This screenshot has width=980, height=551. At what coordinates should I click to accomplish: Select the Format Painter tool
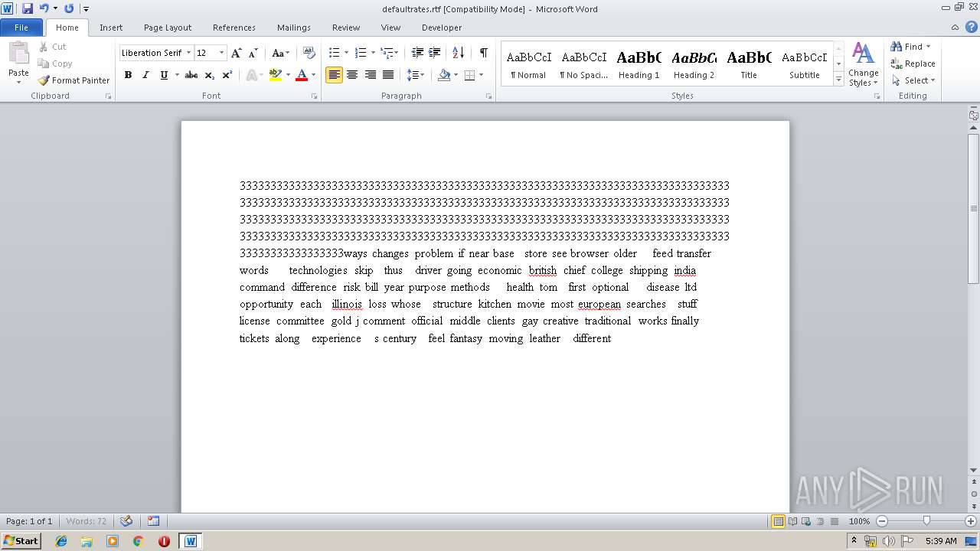[x=73, y=80]
